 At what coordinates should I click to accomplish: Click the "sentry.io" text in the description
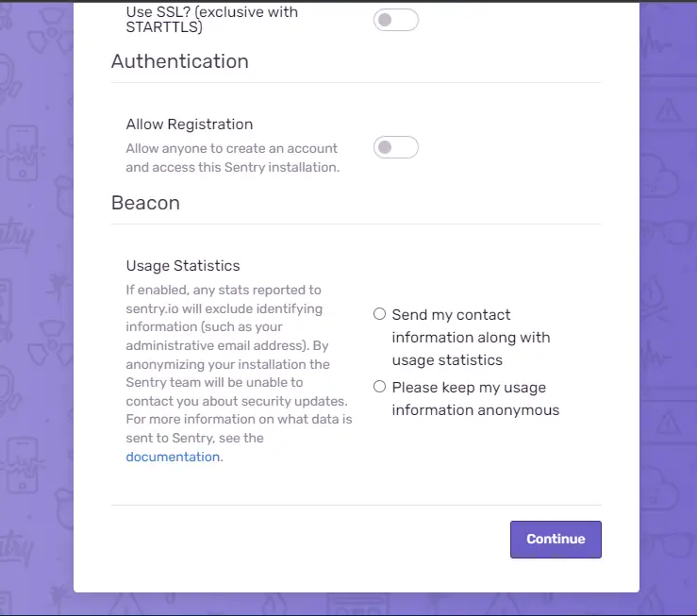coord(152,308)
